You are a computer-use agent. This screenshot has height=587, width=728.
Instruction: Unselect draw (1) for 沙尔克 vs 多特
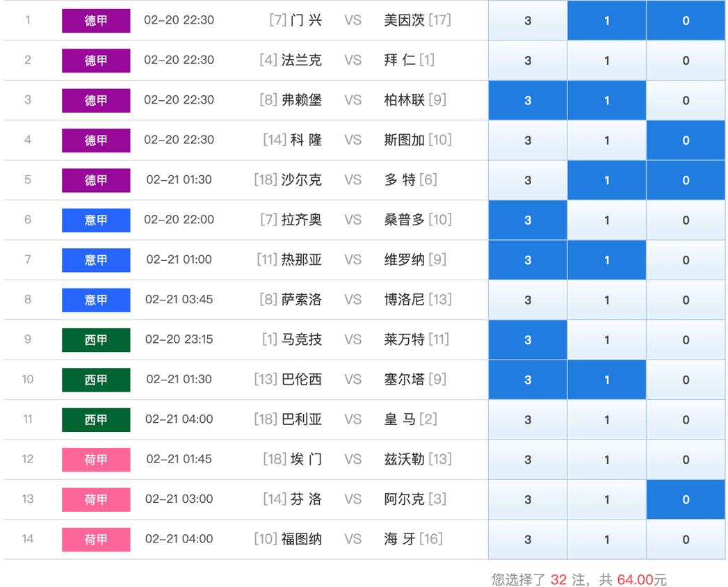(x=606, y=180)
